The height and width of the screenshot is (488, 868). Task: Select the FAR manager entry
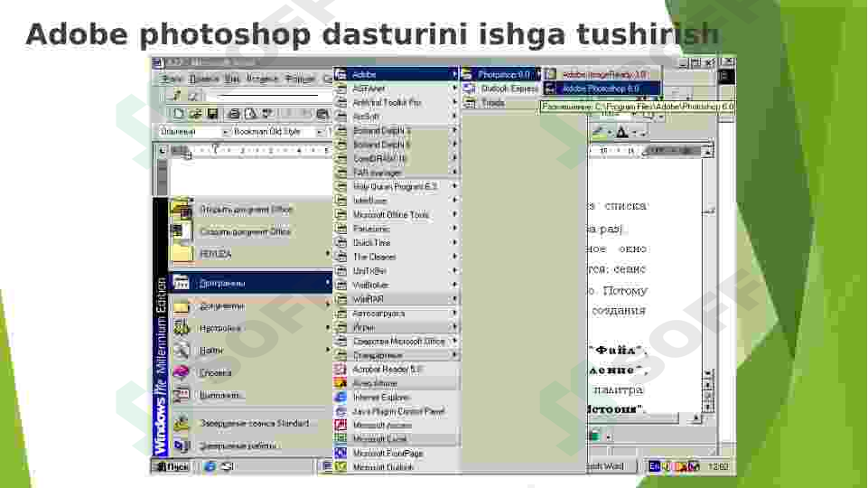click(397, 173)
